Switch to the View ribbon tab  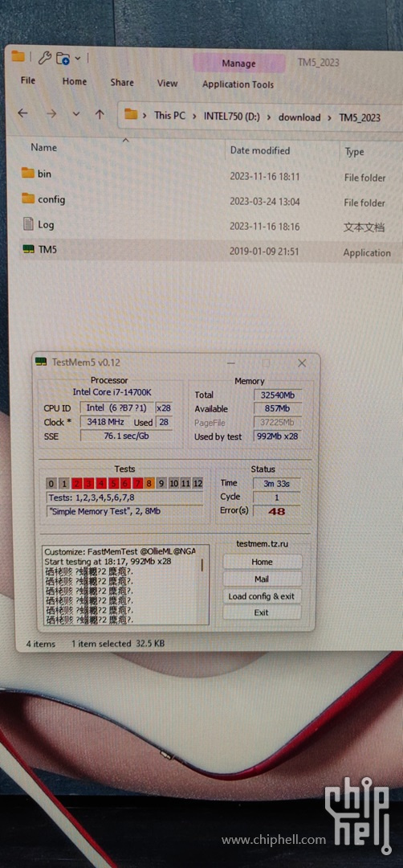tap(167, 83)
